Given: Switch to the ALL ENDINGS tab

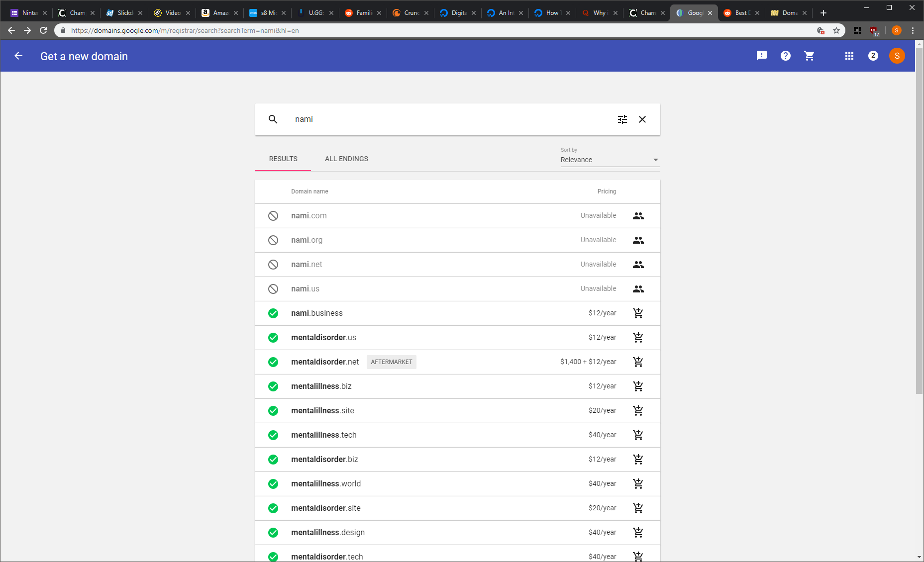Looking at the screenshot, I should 346,159.
